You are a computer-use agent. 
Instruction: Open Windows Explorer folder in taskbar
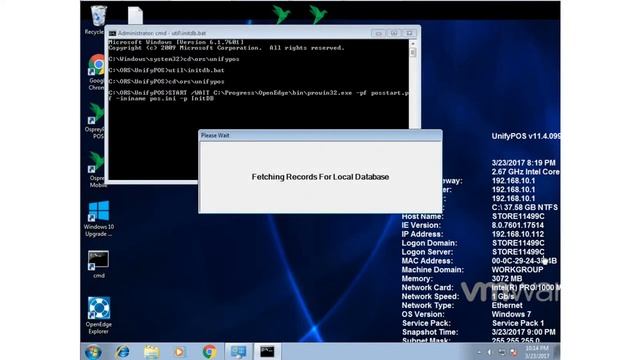(x=151, y=352)
